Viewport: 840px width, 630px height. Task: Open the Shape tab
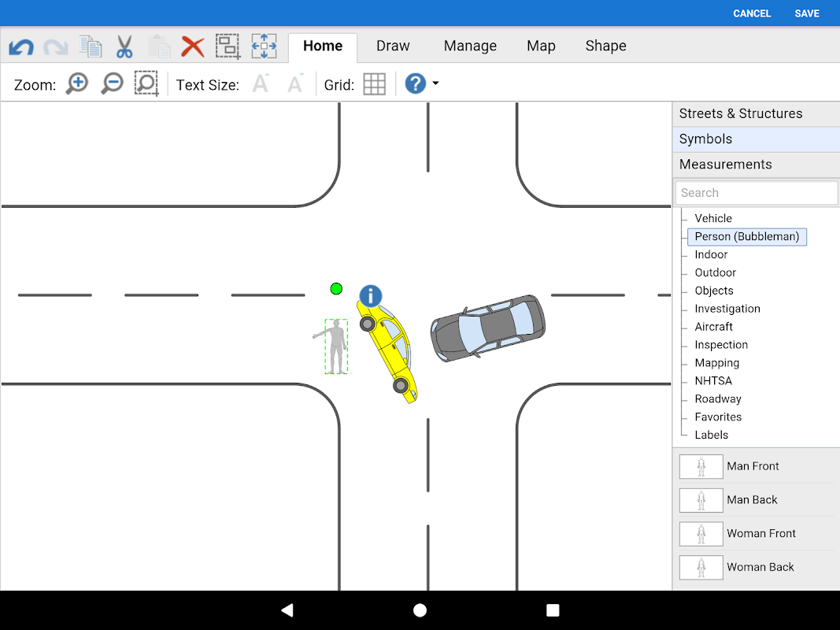tap(605, 46)
